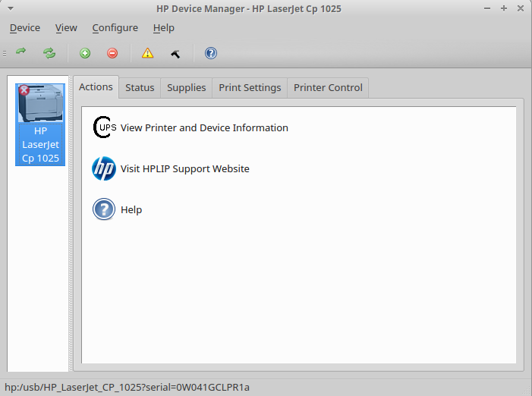This screenshot has width=532, height=396.
Task: Open Visit HPLIP Support Website link
Action: (185, 169)
